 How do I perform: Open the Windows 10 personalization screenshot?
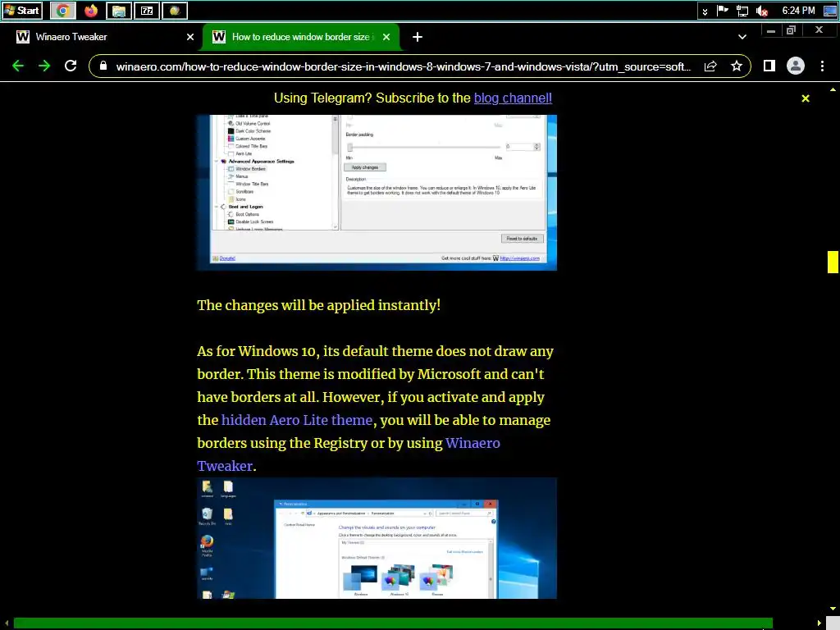click(x=377, y=538)
